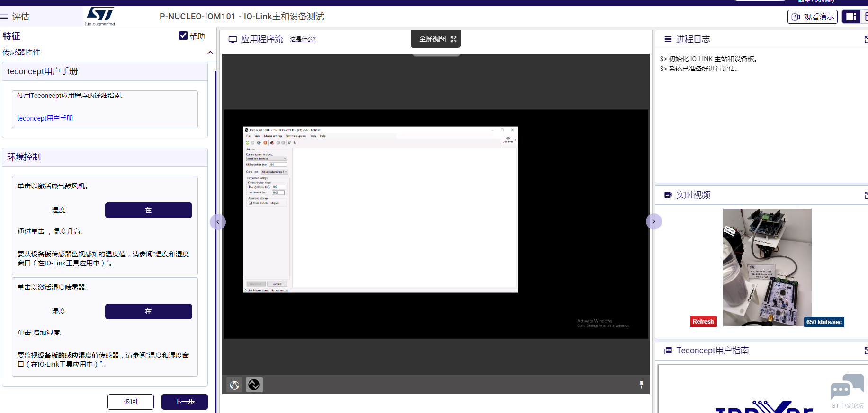Select the highlighted Teconcept app icon in the toolbar
Screen dimensions: 868x413
click(254, 385)
